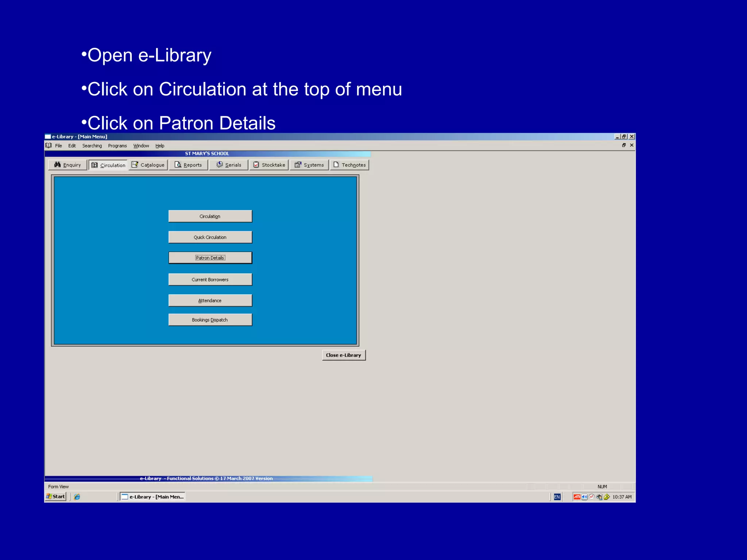747x560 pixels.
Task: Open the Programs menu
Action: pos(117,145)
